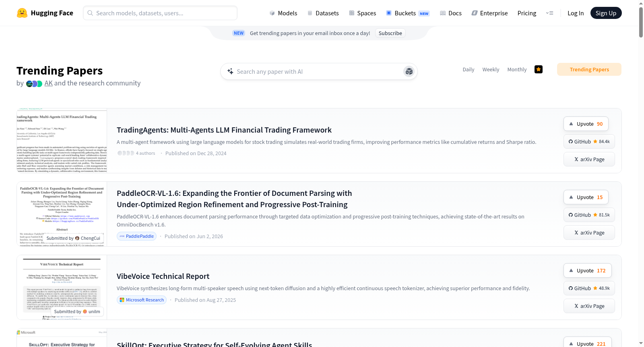This screenshot has height=347, width=644.
Task: Click the GitHub octocat icon with 84.4k stars
Action: [x=571, y=141]
